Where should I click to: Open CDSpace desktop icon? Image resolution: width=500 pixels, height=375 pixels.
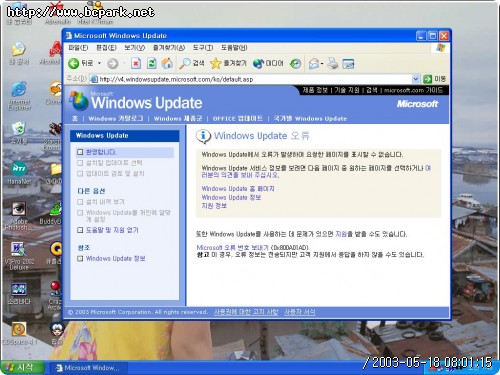[x=19, y=333]
